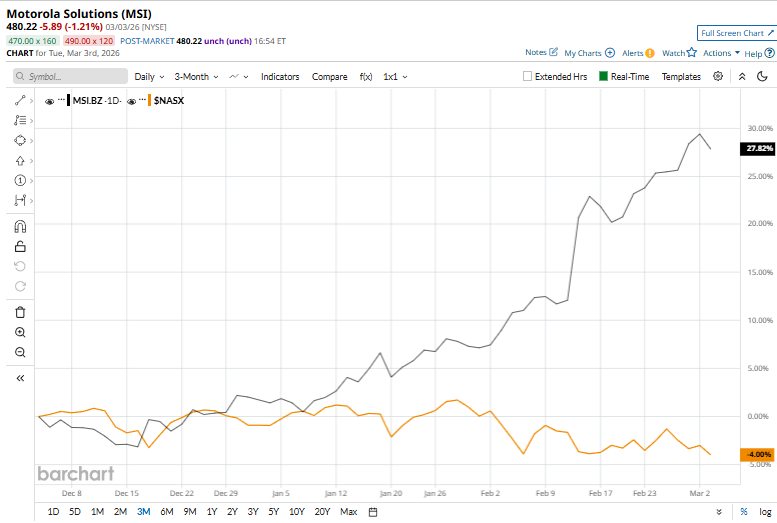This screenshot has height=523, width=777.
Task: Click the trash delete drawings icon
Action: point(20,312)
